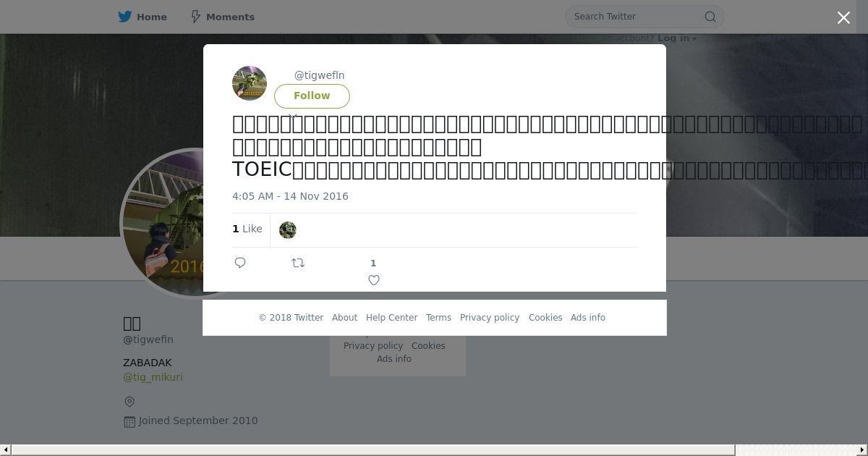The image size is (868, 456).
Task: Click the tweet author's avatar picture
Action: tap(250, 83)
